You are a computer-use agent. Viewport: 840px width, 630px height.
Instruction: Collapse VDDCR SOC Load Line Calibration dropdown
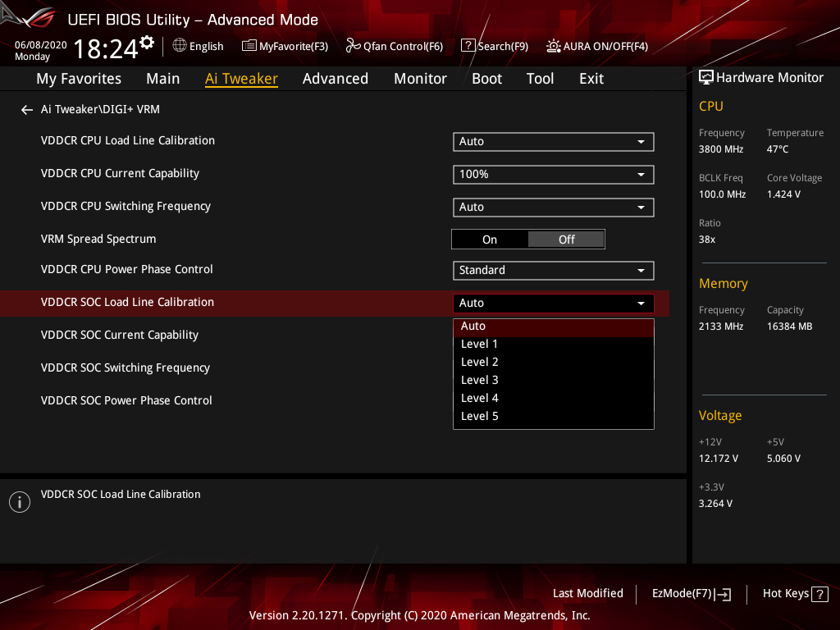click(x=554, y=304)
